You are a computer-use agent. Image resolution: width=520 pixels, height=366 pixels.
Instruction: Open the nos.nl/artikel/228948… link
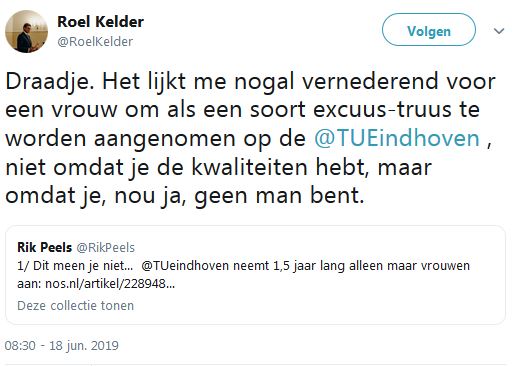click(x=110, y=284)
